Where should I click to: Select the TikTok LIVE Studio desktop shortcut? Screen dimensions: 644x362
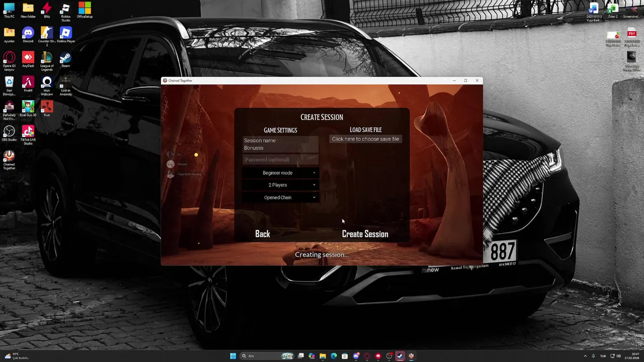(28, 135)
